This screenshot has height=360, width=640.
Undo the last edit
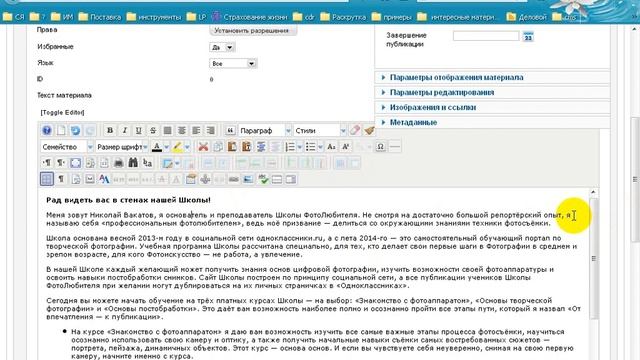75,131
